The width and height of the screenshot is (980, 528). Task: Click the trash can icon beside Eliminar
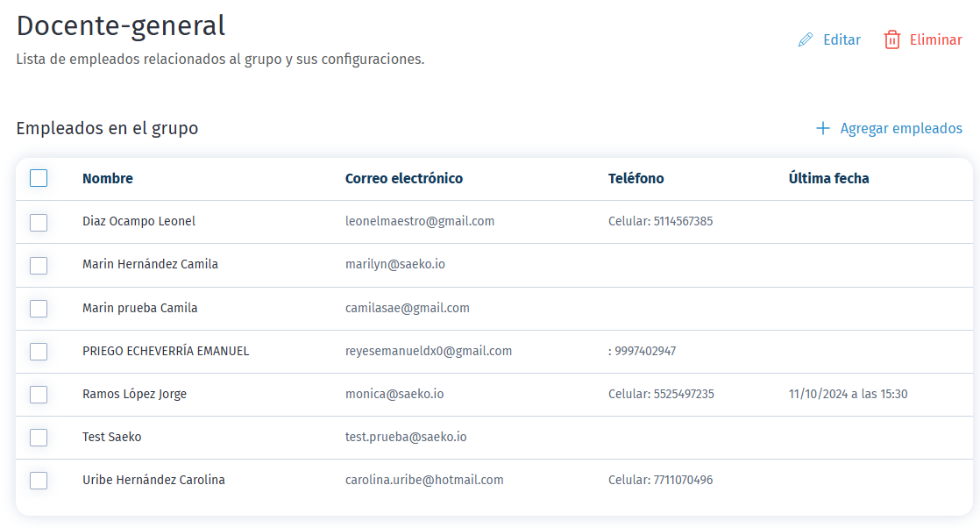[x=893, y=39]
